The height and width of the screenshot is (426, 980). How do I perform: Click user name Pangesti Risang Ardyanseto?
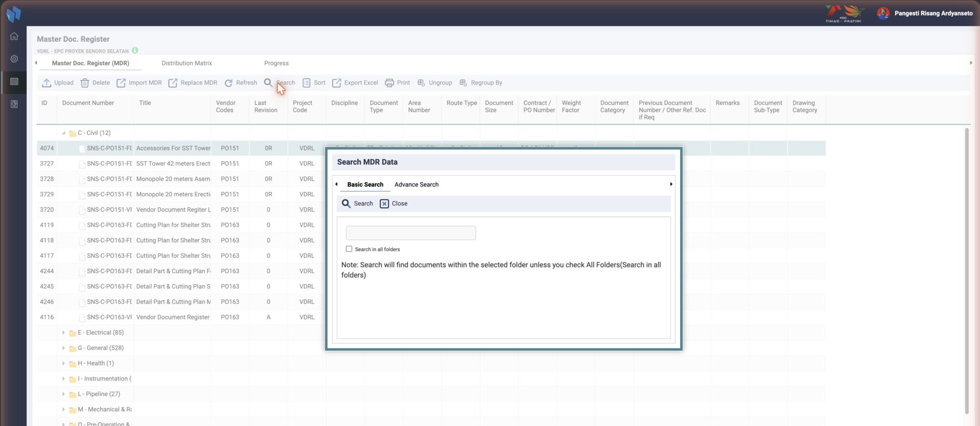point(933,13)
